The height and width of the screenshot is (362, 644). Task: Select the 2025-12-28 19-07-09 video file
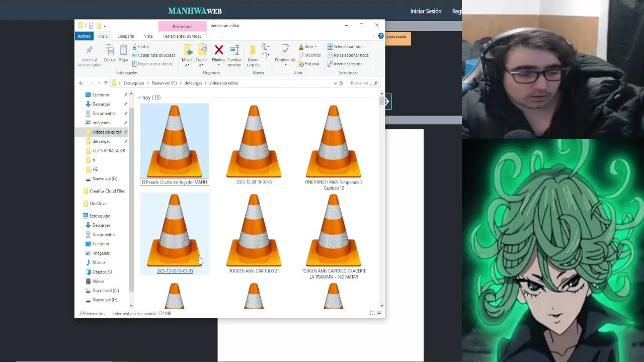point(254,145)
